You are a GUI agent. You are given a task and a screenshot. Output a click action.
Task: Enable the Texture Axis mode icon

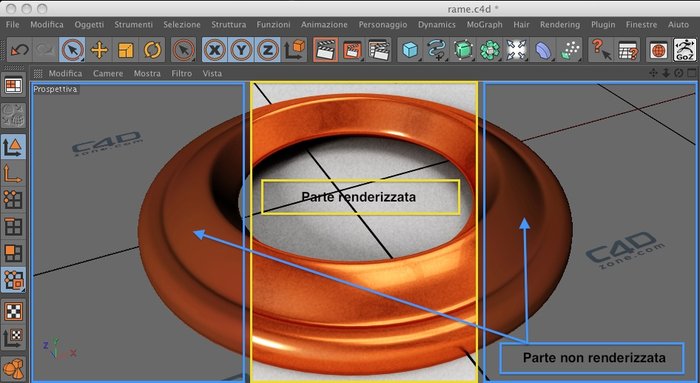13,338
